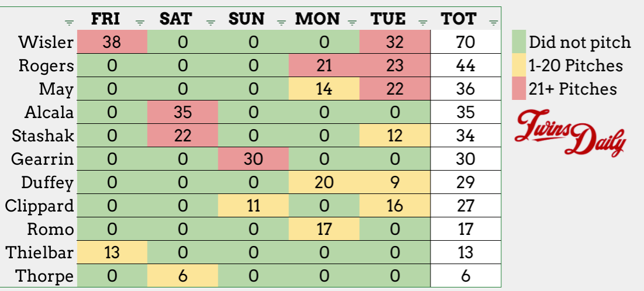Click filter icon between SUN and MON headers

pyautogui.click(x=281, y=23)
